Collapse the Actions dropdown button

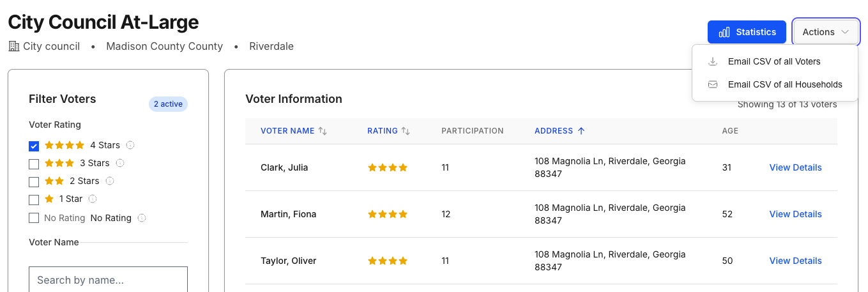click(825, 32)
